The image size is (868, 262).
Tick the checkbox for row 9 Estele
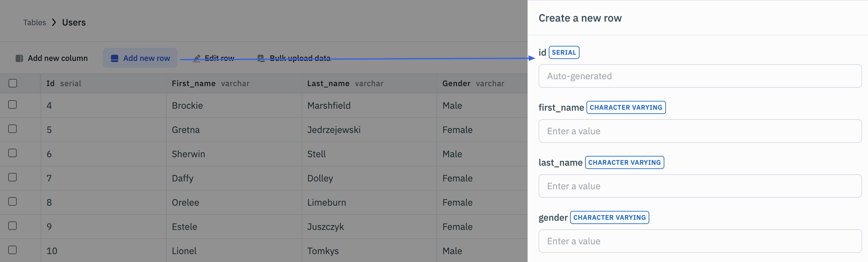pyautogui.click(x=13, y=226)
